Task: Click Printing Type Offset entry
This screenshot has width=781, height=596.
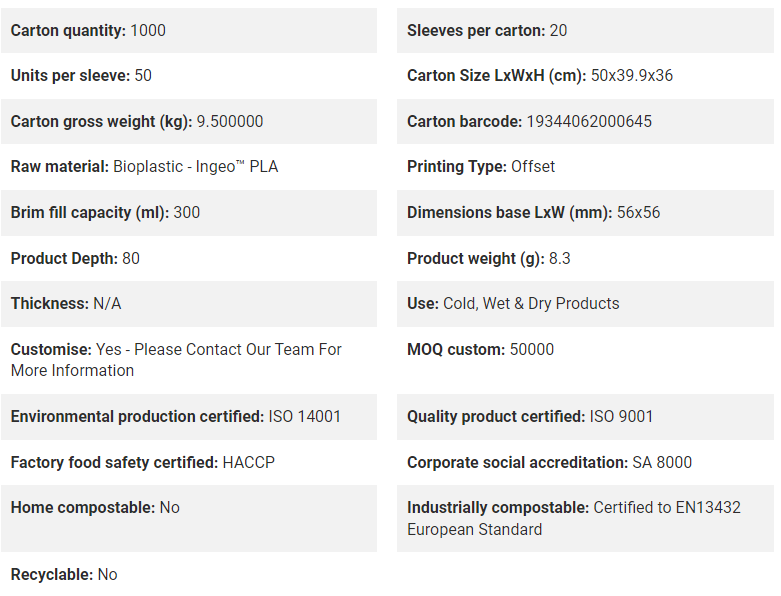Action: [481, 167]
